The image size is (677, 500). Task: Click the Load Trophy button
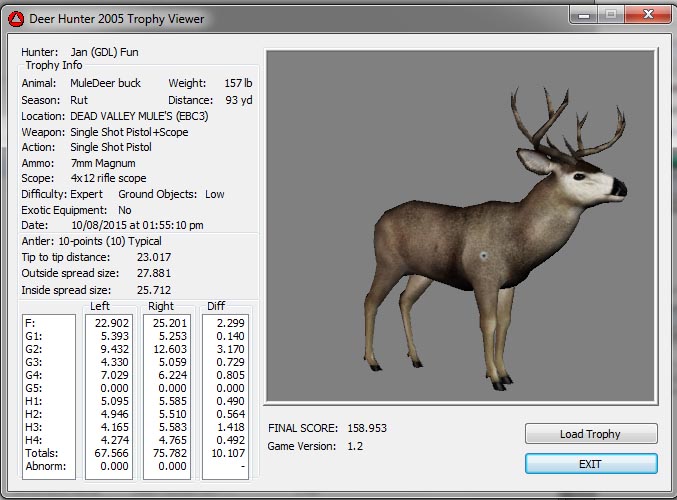coord(590,434)
